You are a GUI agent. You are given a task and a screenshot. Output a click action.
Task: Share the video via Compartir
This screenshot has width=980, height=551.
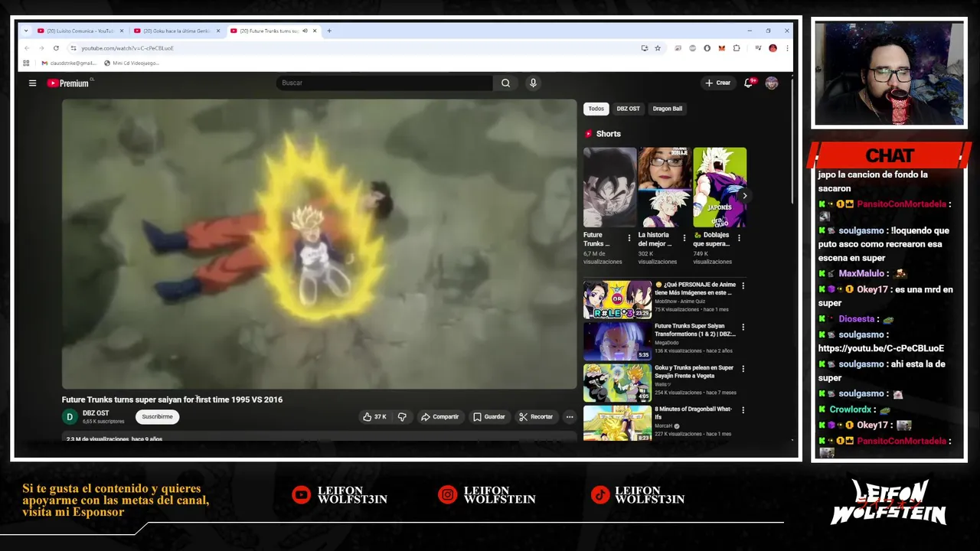439,417
